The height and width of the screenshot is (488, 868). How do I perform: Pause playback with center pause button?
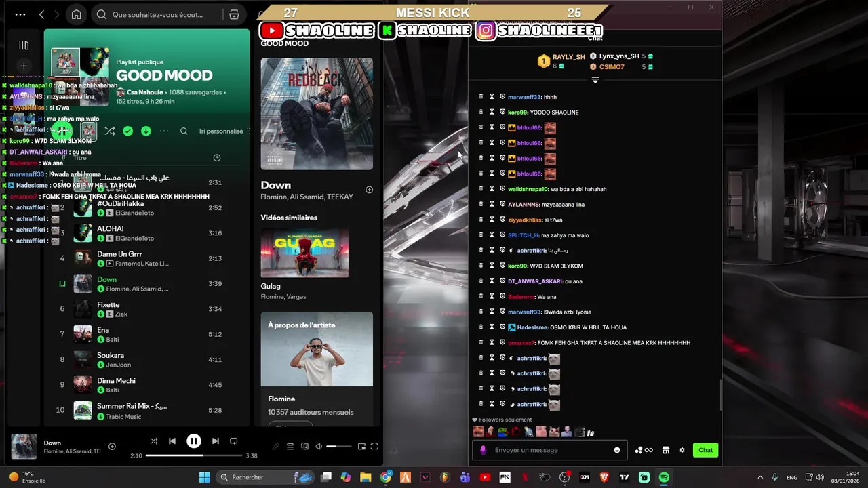(x=193, y=441)
